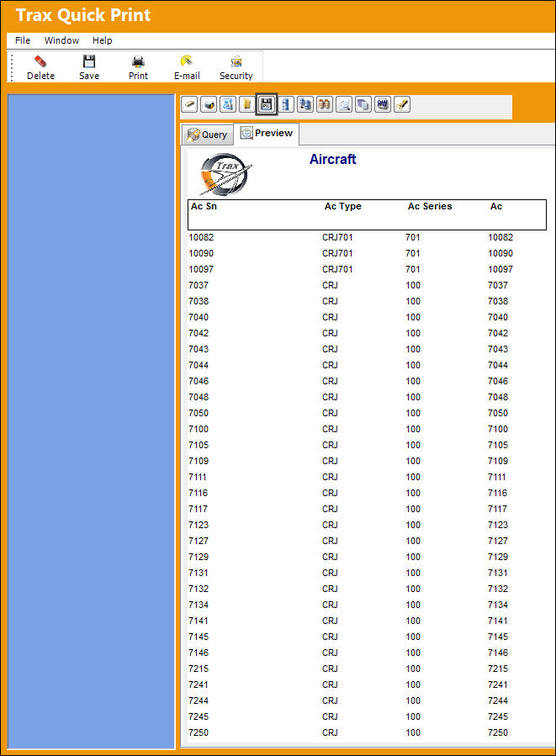Click the E-mail toolbar icon
This screenshot has height=756, width=556.
[187, 61]
